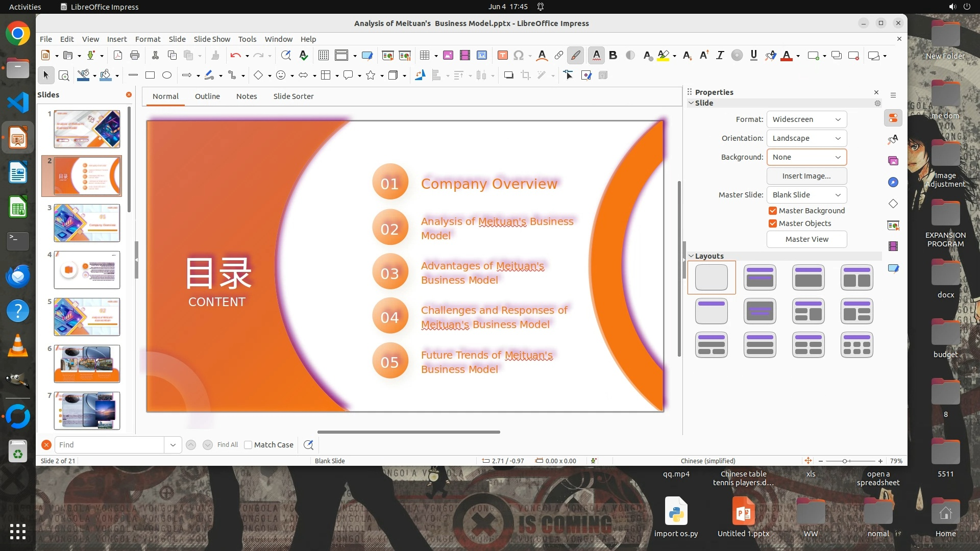Image resolution: width=980 pixels, height=551 pixels.
Task: Click the Insert Table icon
Action: click(x=424, y=55)
